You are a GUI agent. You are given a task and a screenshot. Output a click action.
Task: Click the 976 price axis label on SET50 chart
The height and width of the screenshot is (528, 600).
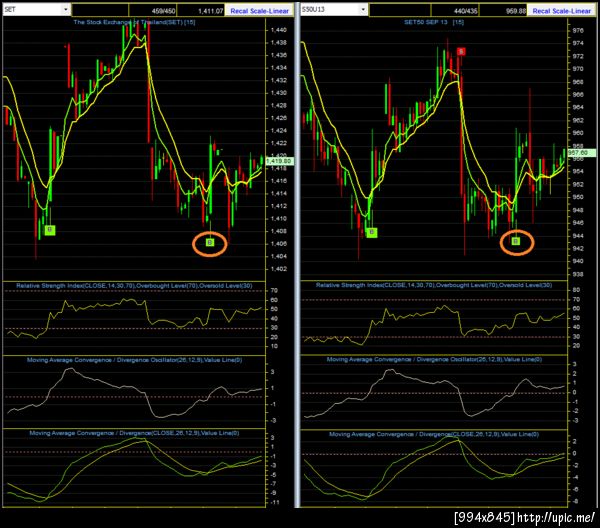[x=578, y=31]
